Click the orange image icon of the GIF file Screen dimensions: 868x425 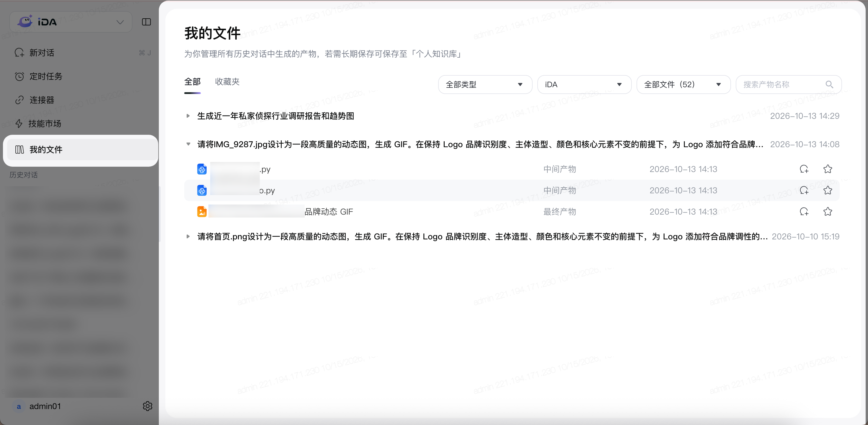pos(202,212)
